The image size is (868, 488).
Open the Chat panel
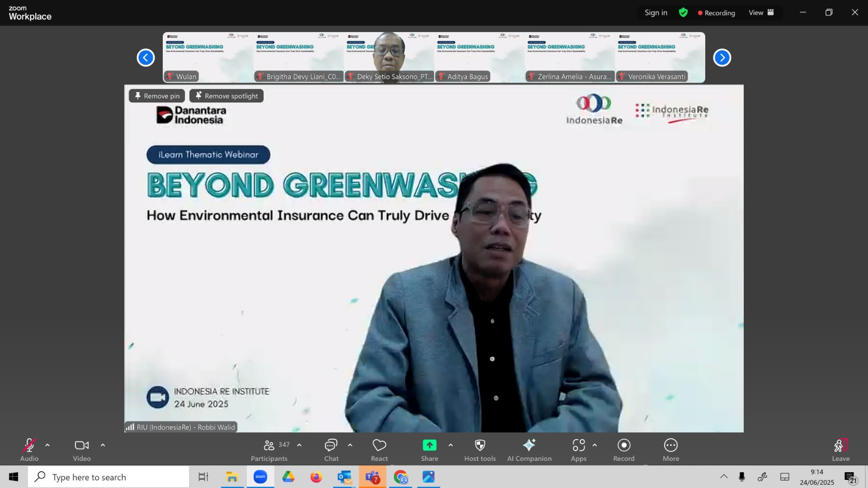coord(331,450)
